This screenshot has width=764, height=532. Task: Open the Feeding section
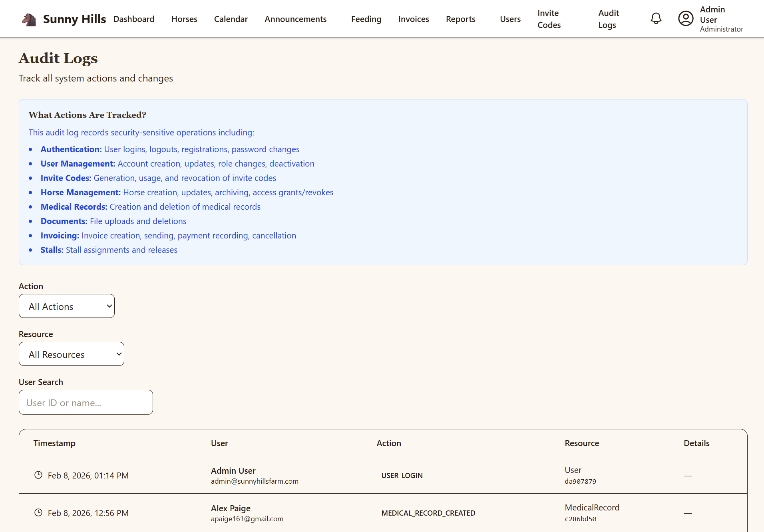366,19
